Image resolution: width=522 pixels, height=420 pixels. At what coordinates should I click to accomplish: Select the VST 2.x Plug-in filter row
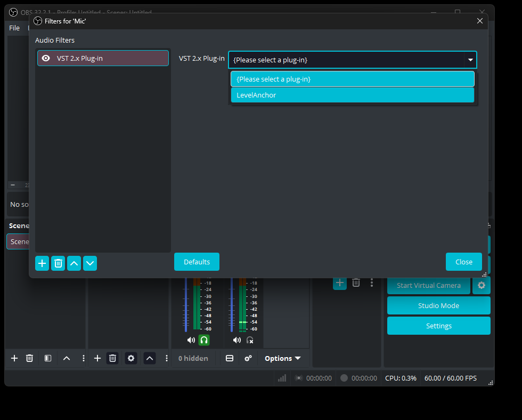point(103,58)
